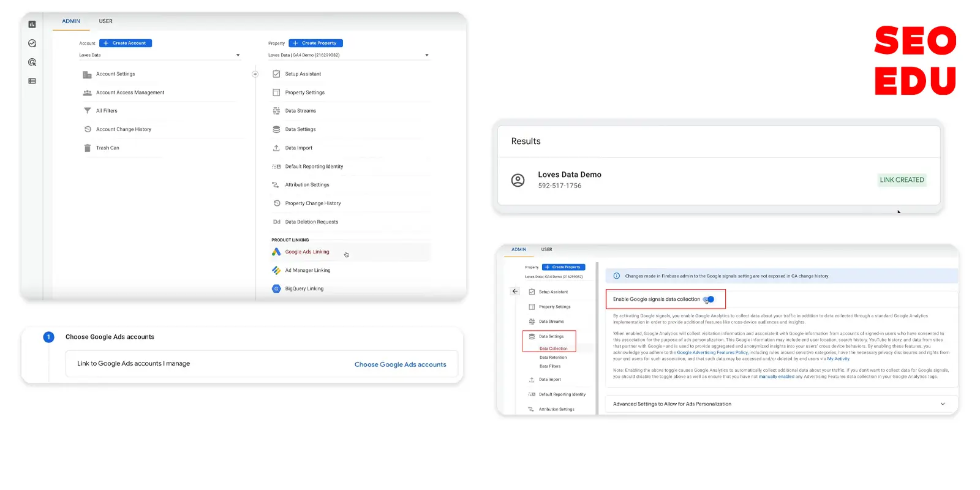Screen dimensions: 980x490
Task: Open the GA4 Demo property dropdown
Action: click(x=426, y=55)
